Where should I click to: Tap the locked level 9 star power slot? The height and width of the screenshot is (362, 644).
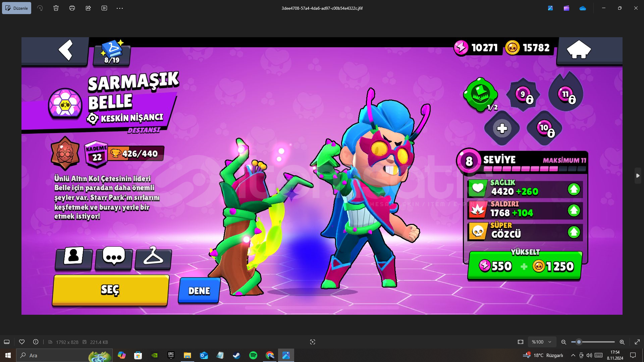click(x=523, y=95)
